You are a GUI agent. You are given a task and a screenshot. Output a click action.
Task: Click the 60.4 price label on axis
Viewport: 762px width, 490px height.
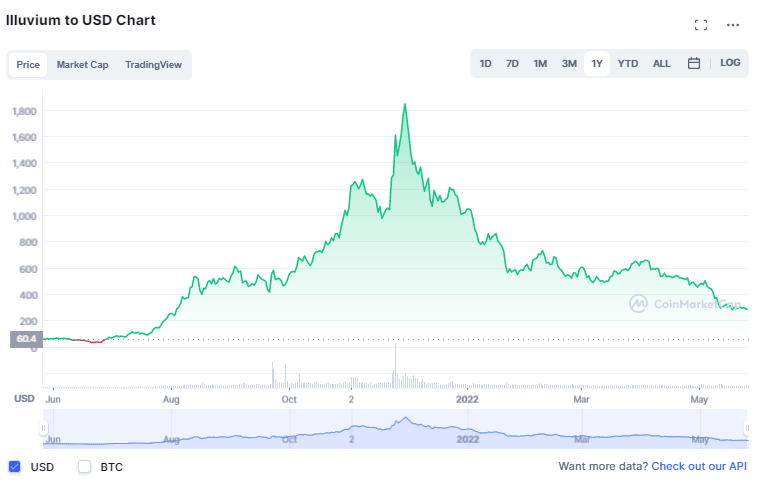(26, 339)
